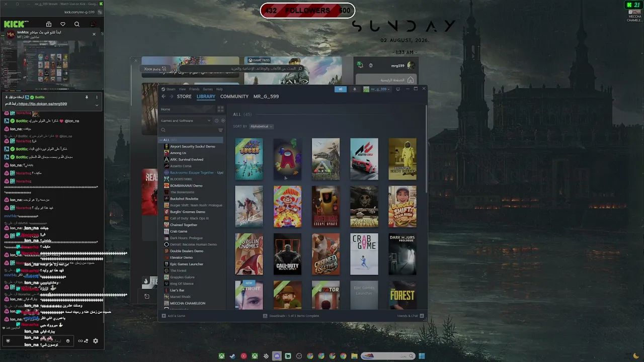Click Add a Game
This screenshot has height=362, width=644.
pyautogui.click(x=173, y=316)
